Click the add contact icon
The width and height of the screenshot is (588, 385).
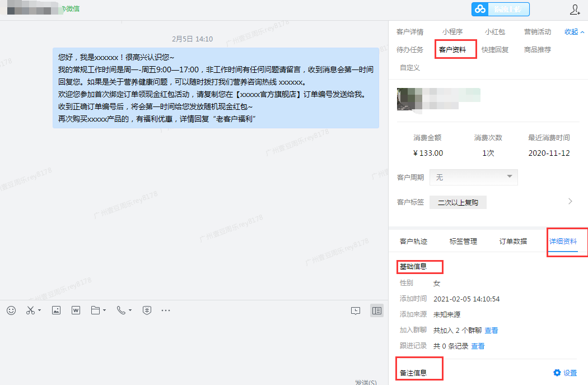point(575,10)
